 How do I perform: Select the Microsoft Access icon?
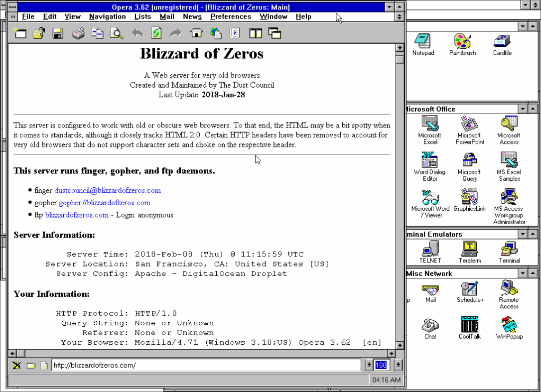[x=509, y=130]
